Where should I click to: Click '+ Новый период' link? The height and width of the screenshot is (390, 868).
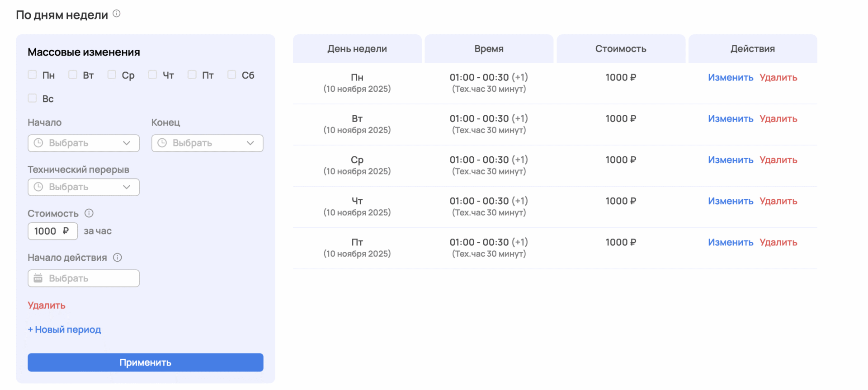pyautogui.click(x=65, y=330)
